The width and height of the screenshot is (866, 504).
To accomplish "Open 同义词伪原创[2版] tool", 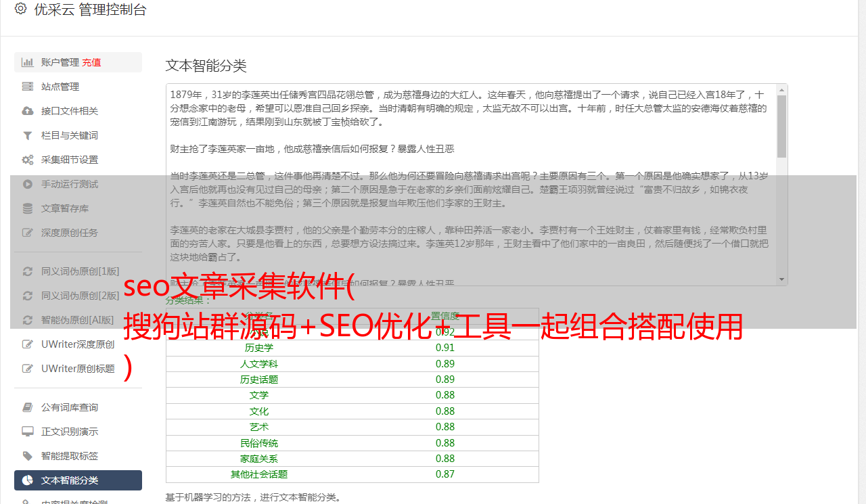I will coord(78,296).
